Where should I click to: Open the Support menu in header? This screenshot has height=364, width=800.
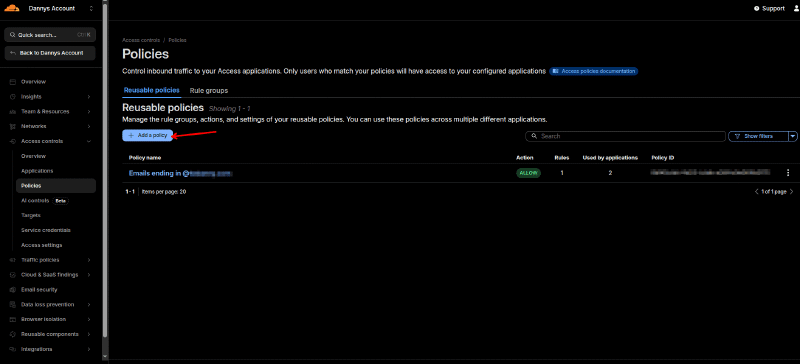click(x=769, y=9)
